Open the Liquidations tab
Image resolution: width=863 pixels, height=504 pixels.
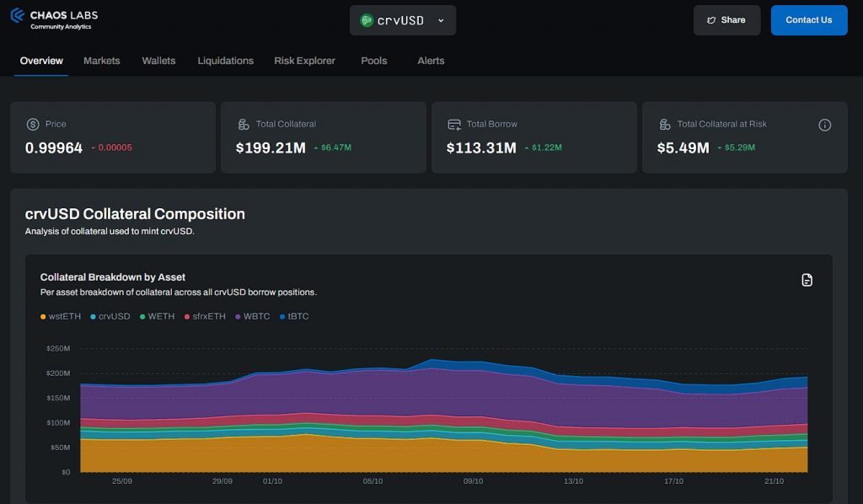[226, 61]
